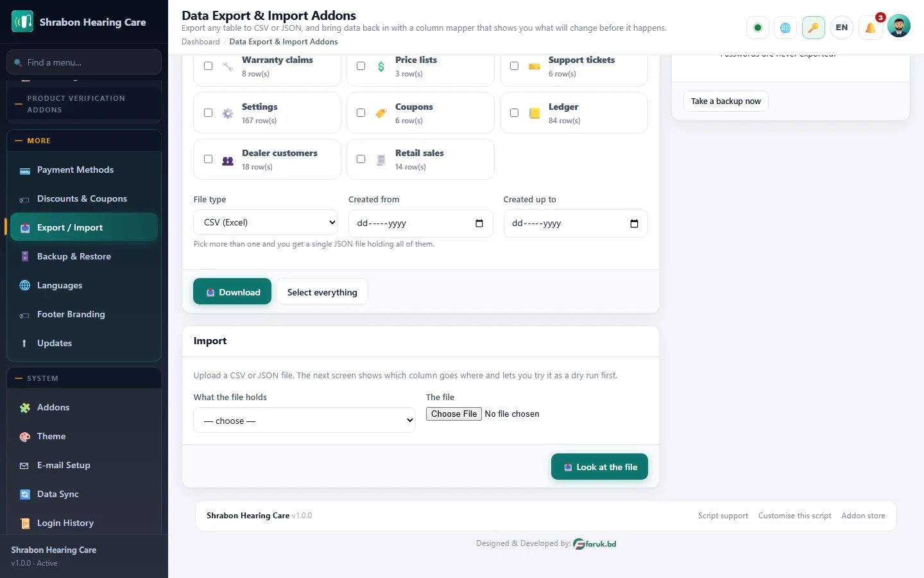Click the Download button

[x=232, y=292]
